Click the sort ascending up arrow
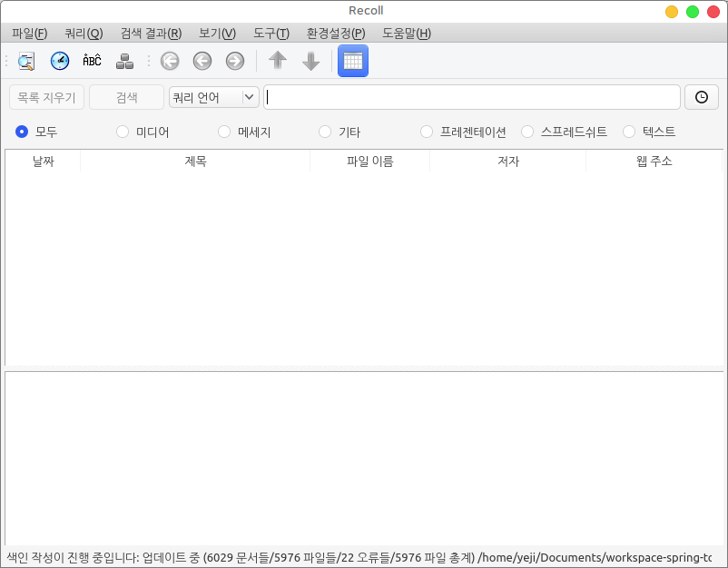 coord(278,61)
